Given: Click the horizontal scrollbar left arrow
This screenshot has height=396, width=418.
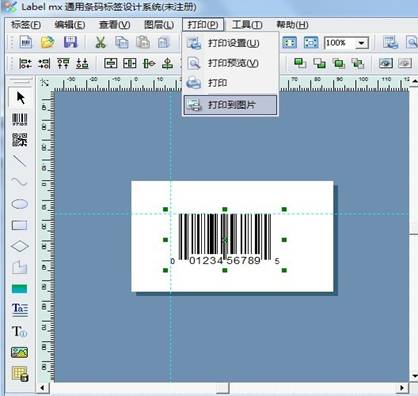Looking at the screenshot, I should pyautogui.click(x=42, y=388).
